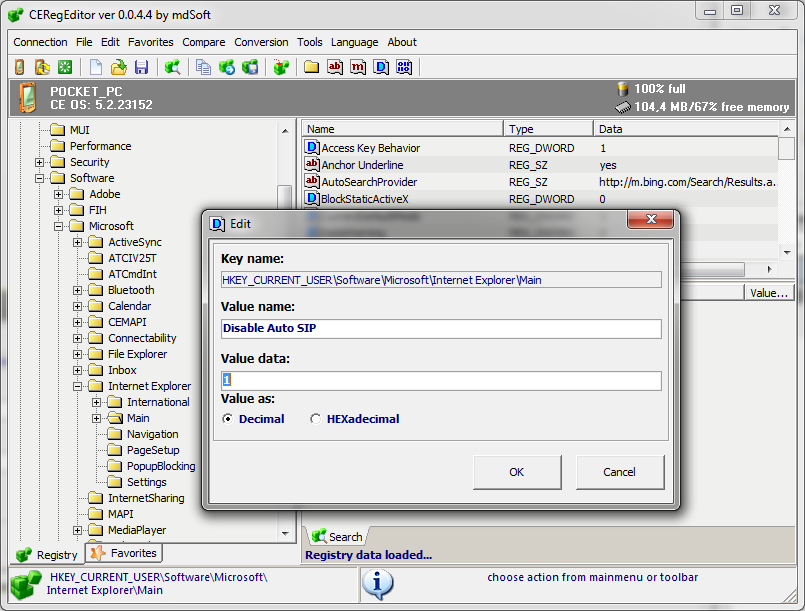Expand the ActiveSync tree node

pyautogui.click(x=78, y=242)
